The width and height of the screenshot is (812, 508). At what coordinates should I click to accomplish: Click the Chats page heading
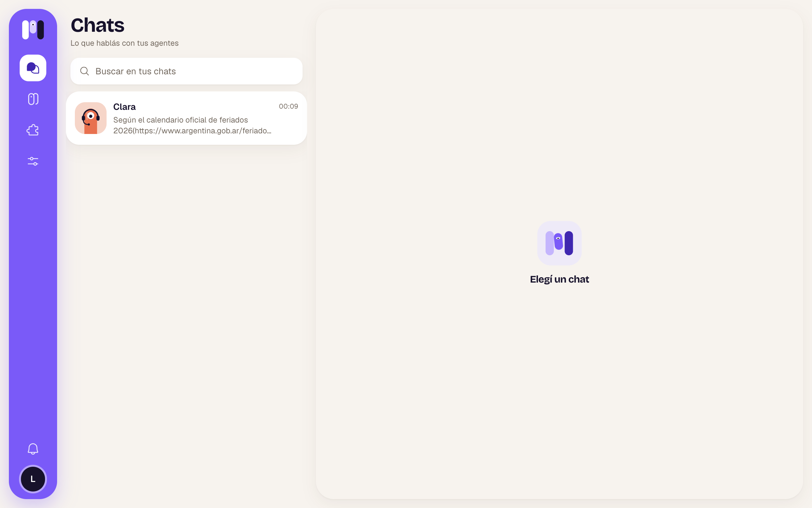[98, 25]
